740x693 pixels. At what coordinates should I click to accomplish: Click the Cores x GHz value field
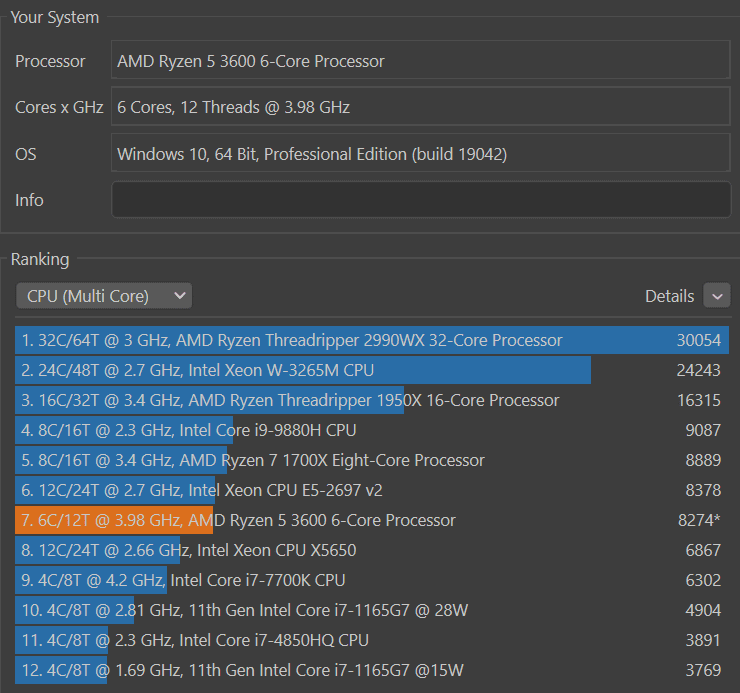[x=421, y=106]
